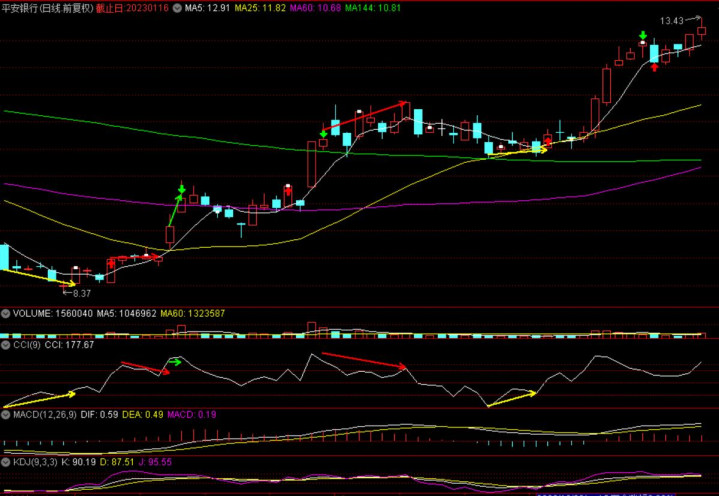Click the 截止日:20230116 date label
The width and height of the screenshot is (719, 496).
[132, 8]
